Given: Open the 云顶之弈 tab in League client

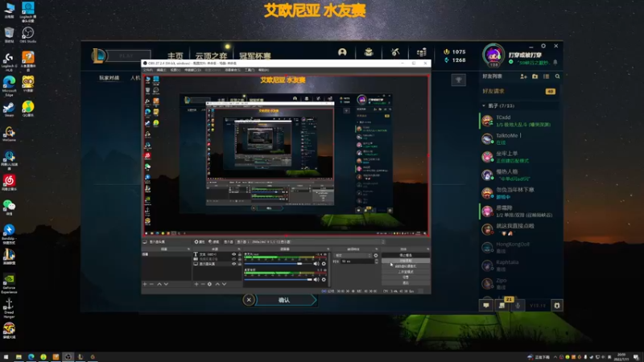Looking at the screenshot, I should tap(211, 56).
